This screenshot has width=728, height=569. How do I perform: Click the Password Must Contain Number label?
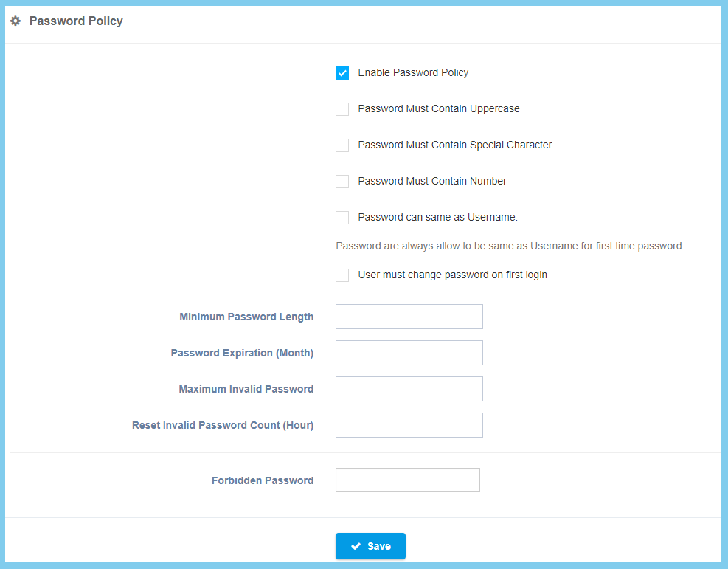click(x=432, y=182)
